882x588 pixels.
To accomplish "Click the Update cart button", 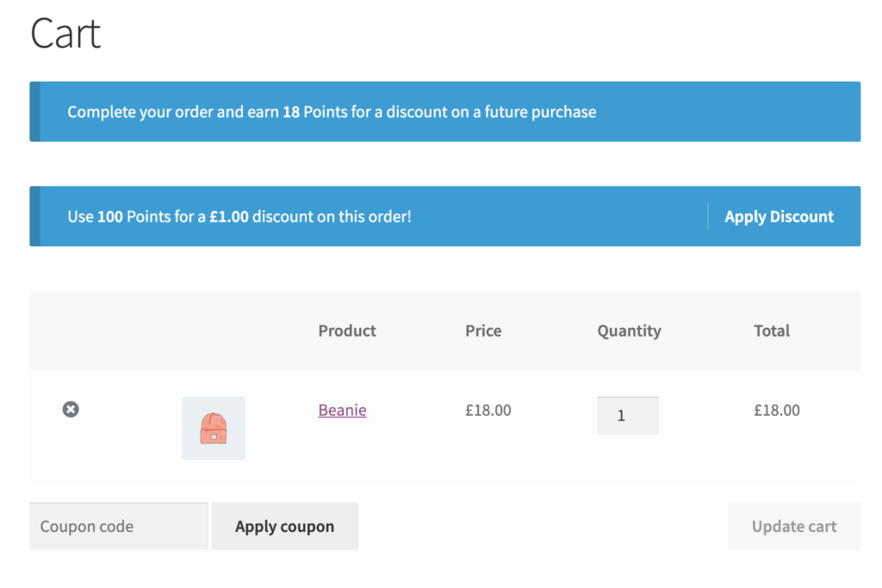I will coord(793,525).
